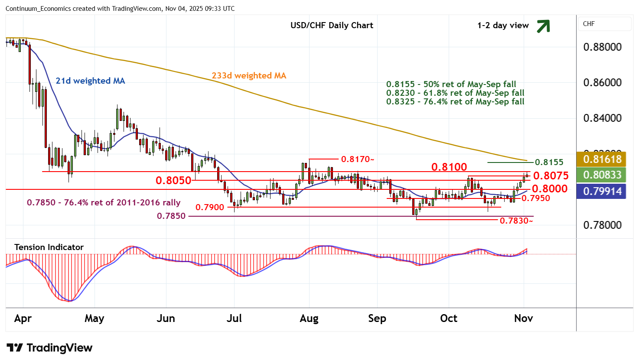Click the green upward trend arrow icon
This screenshot has width=639, height=364.
[x=543, y=26]
